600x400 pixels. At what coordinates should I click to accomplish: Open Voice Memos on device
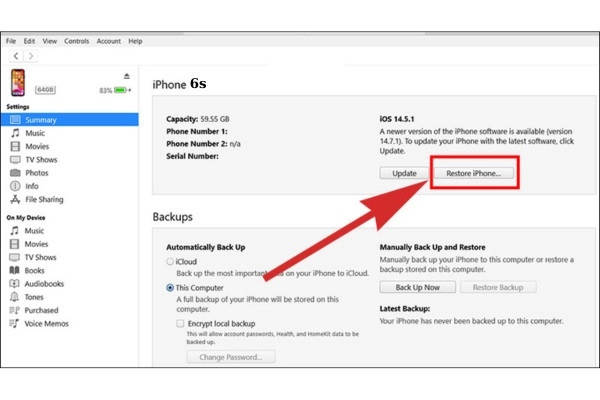[47, 323]
